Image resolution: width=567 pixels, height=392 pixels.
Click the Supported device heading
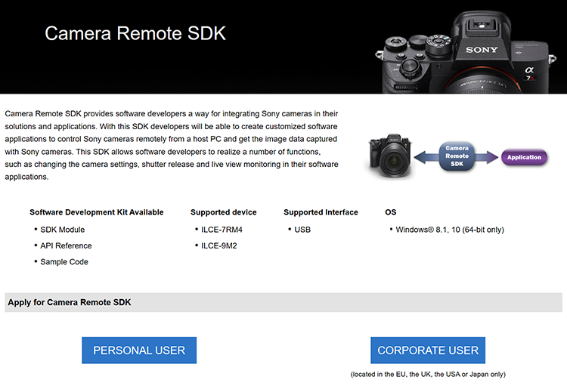click(x=223, y=212)
